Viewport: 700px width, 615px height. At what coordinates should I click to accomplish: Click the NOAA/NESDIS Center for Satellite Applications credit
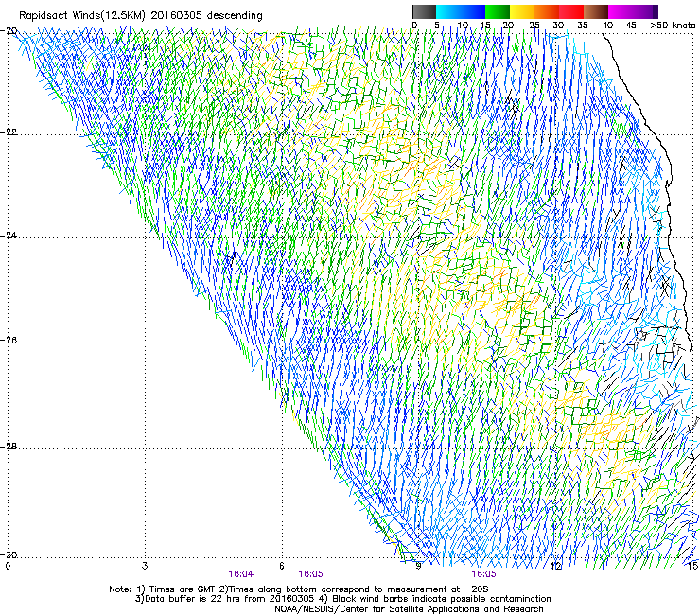pyautogui.click(x=409, y=609)
